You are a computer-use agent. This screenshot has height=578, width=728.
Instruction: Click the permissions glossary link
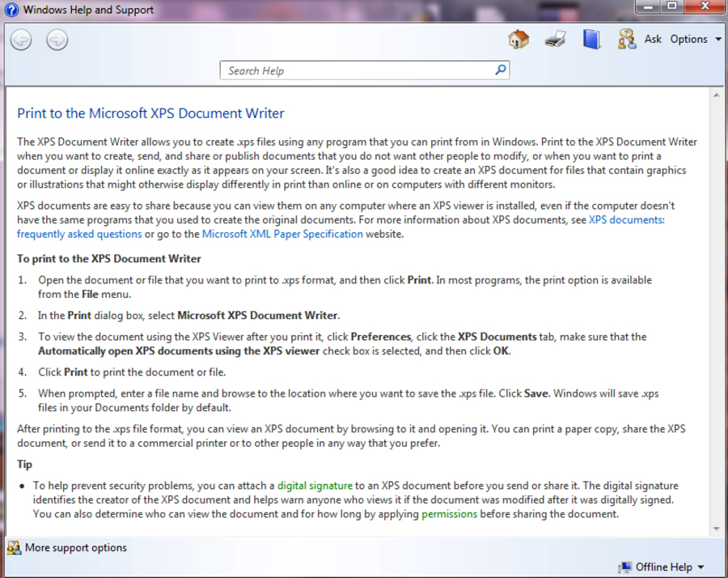pos(449,513)
